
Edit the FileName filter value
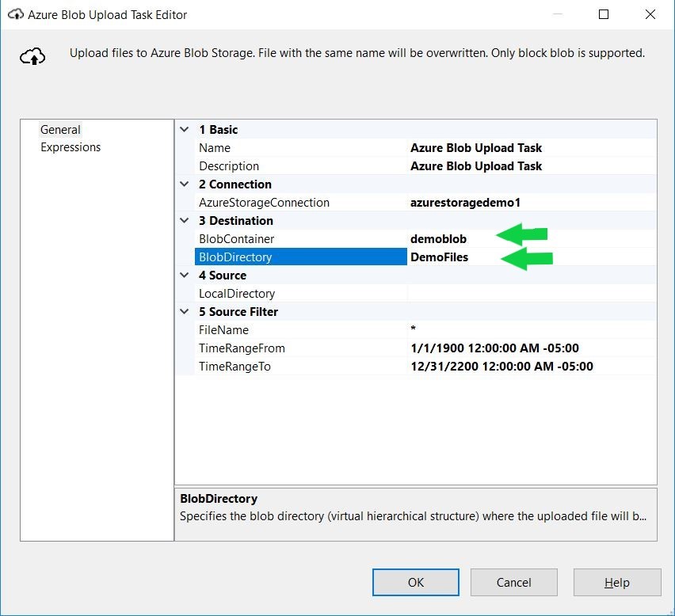tap(531, 330)
